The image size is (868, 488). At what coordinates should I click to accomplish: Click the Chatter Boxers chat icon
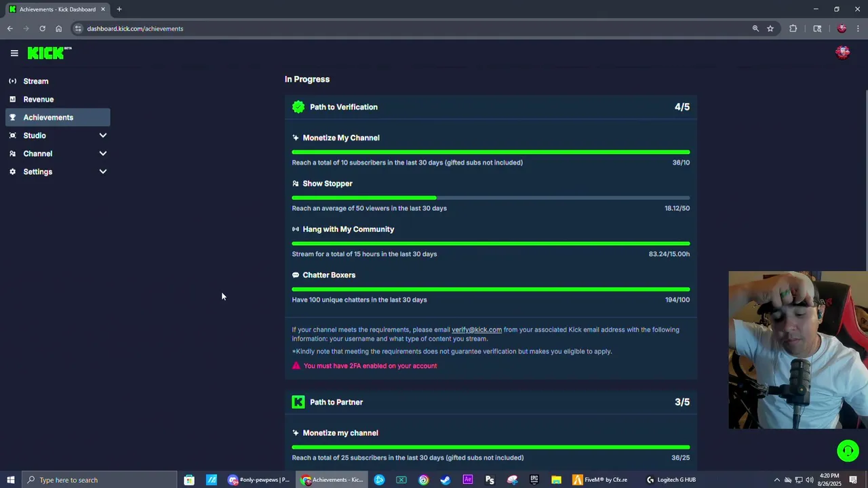point(296,275)
